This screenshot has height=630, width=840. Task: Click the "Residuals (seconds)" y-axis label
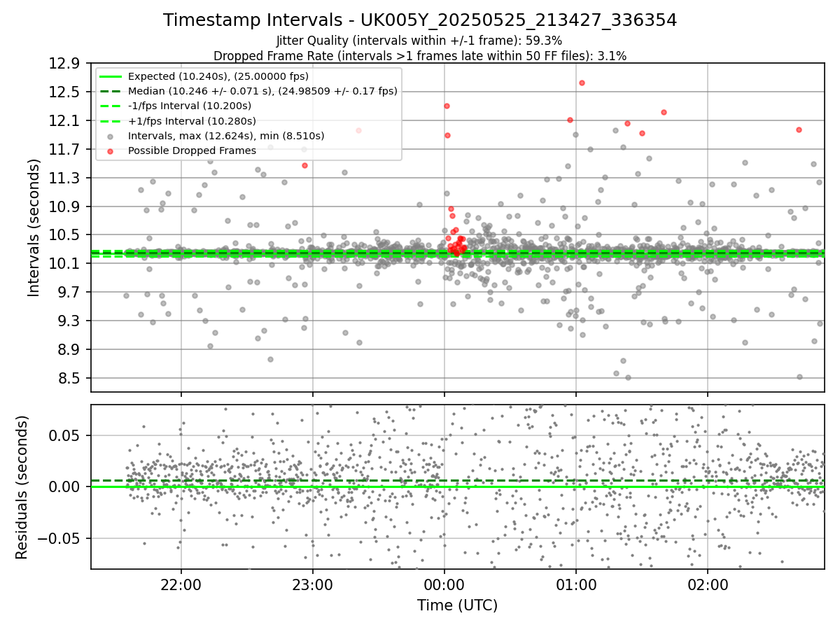coord(22,487)
